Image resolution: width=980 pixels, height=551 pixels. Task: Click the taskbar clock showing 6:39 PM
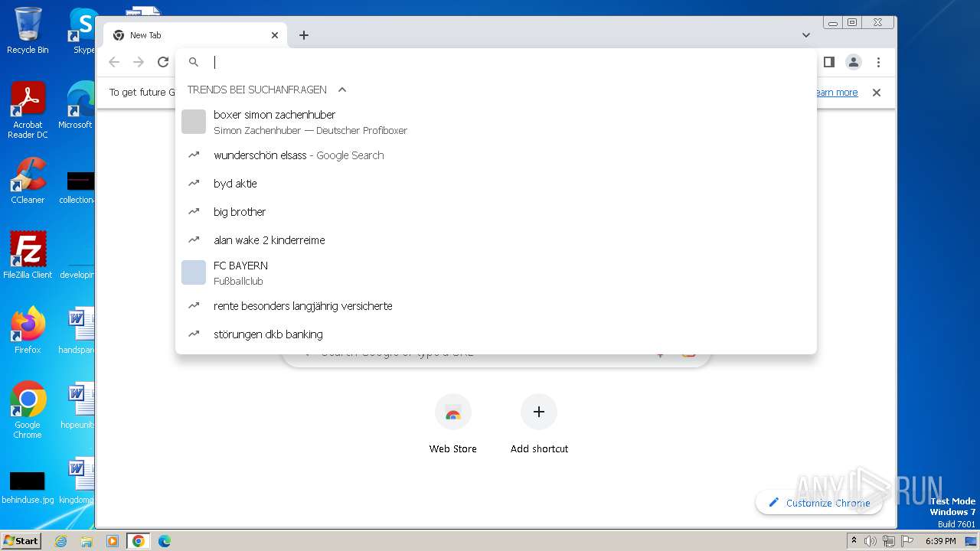click(941, 541)
